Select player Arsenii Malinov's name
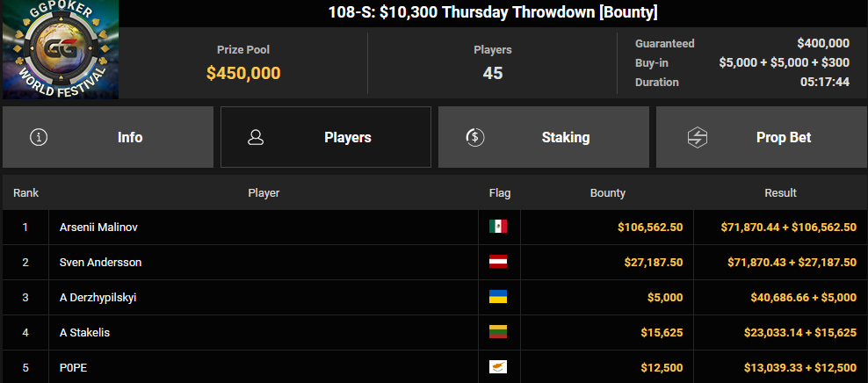Viewport: 868px width, 383px height. (x=98, y=227)
